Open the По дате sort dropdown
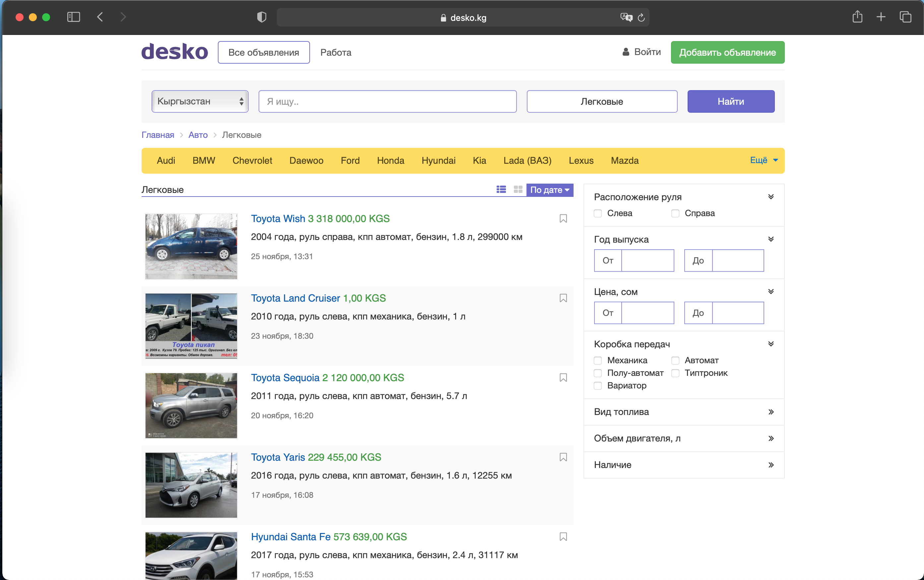 point(549,190)
